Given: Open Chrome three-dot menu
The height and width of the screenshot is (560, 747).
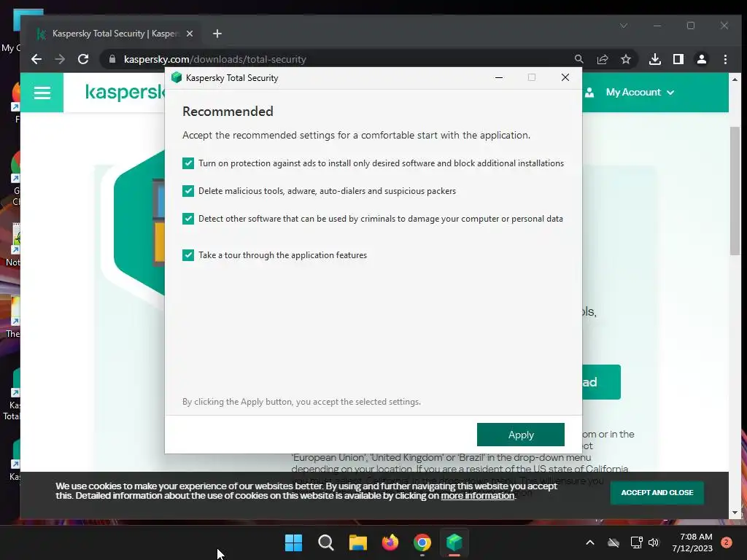Looking at the screenshot, I should click(725, 59).
